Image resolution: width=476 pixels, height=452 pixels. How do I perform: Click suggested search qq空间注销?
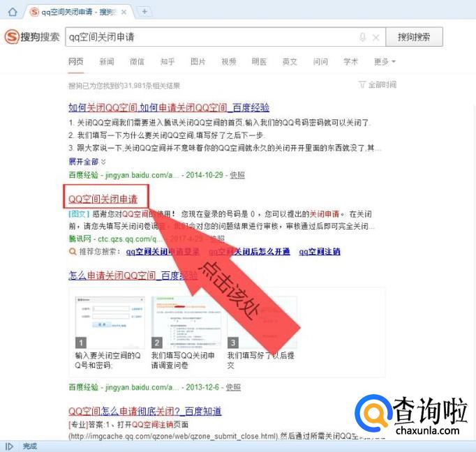coord(319,252)
